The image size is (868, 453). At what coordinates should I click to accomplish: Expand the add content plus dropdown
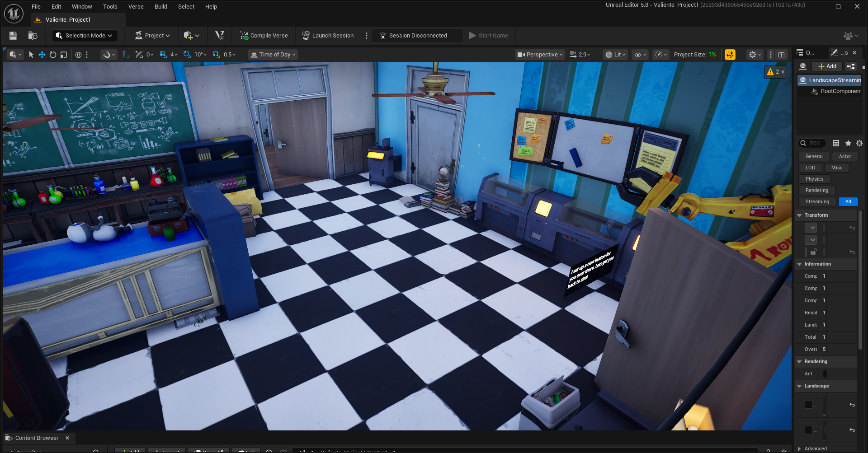click(192, 36)
